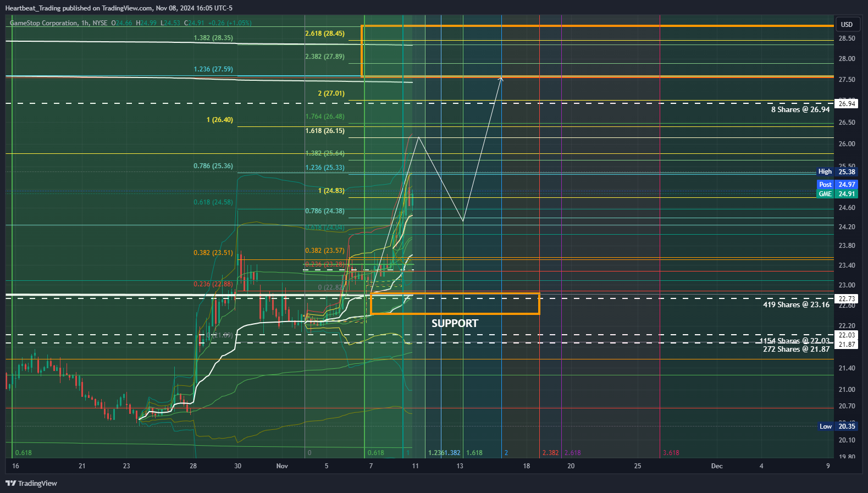The image size is (868, 493).
Task: Click the 2.382 (27.89) fib label
Action: point(325,57)
